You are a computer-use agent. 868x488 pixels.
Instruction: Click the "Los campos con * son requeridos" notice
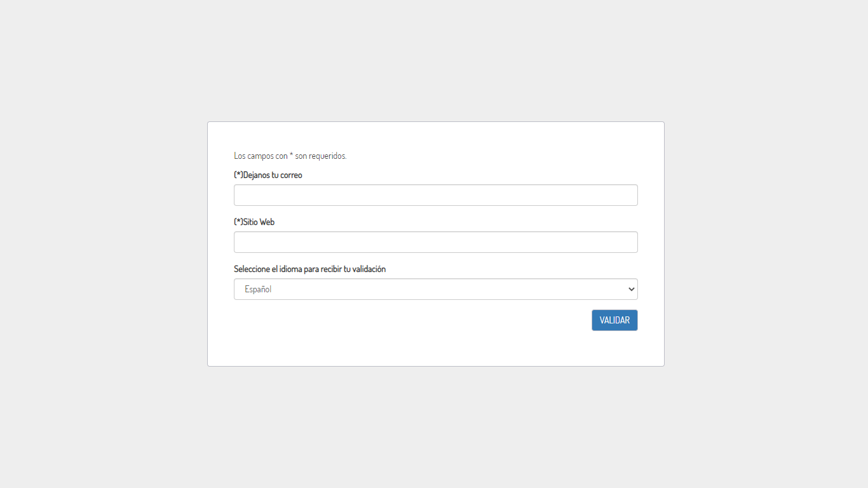click(x=290, y=156)
